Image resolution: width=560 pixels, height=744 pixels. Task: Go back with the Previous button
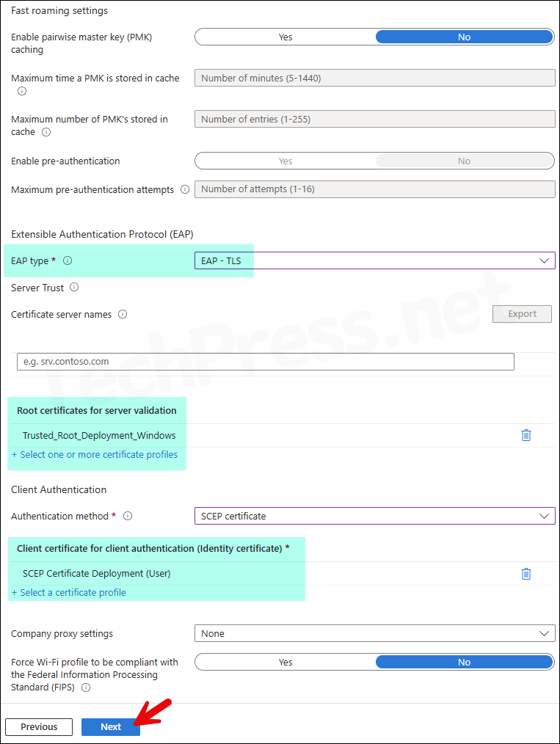[39, 727]
